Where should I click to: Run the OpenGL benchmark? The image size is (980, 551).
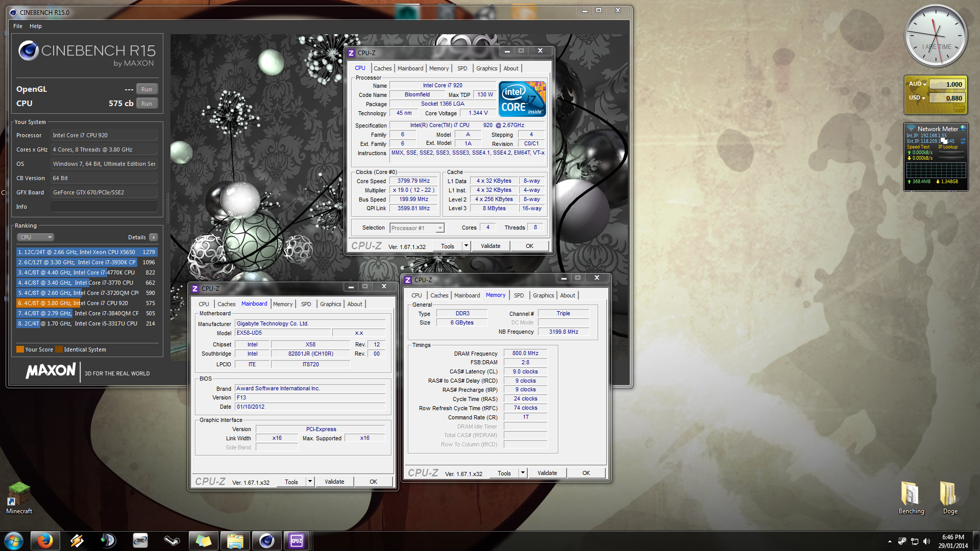click(147, 89)
